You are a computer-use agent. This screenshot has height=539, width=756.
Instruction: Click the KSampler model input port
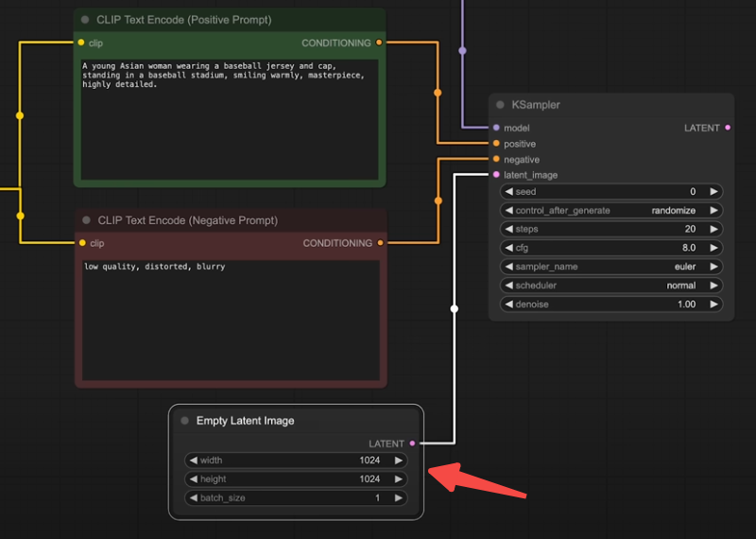pyautogui.click(x=496, y=128)
